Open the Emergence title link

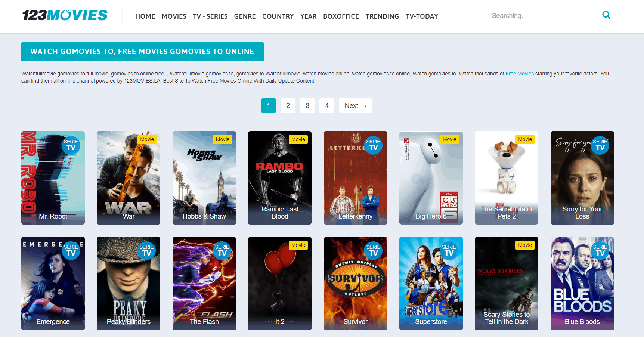(x=53, y=322)
